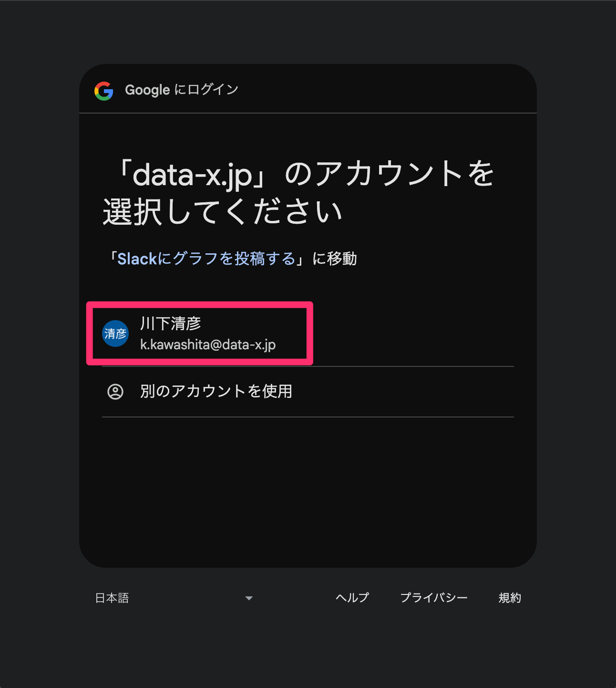
Task: Click the アカウントを選択してください title line
Action: click(299, 193)
